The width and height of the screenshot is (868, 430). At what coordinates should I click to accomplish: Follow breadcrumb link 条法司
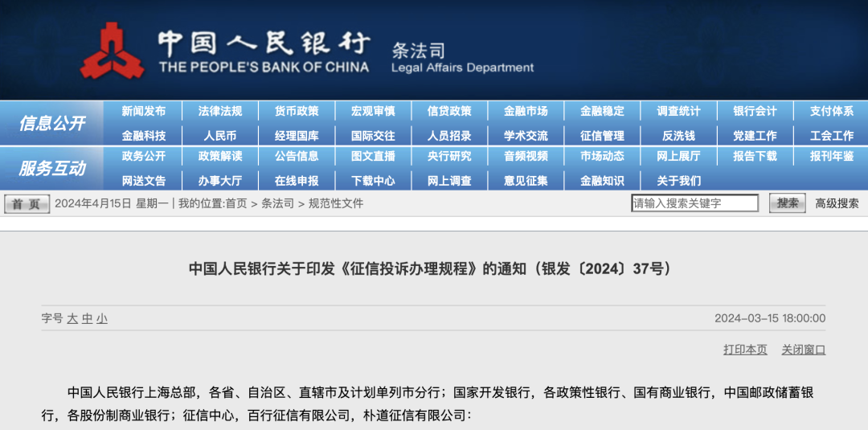[278, 203]
